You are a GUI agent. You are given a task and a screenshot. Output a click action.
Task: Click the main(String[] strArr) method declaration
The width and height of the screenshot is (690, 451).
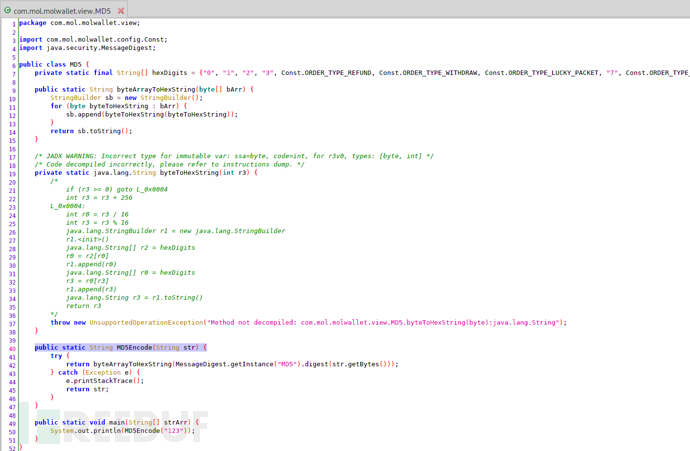pyautogui.click(x=117, y=422)
